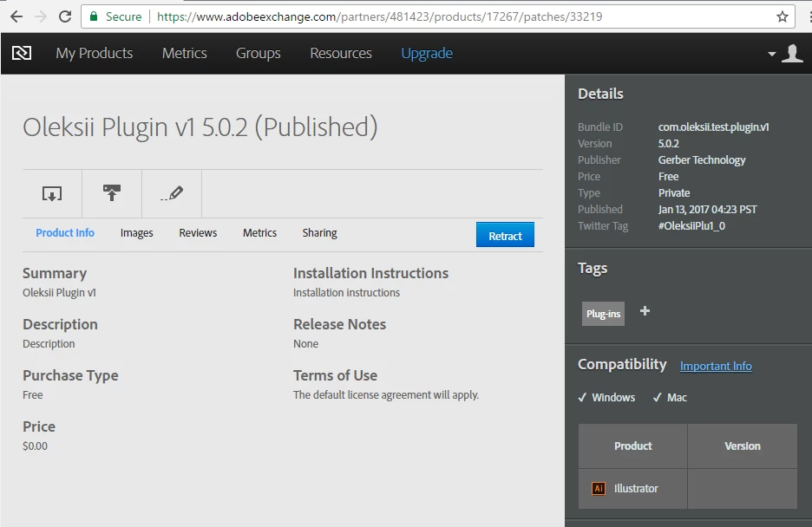Open the user profile avatar icon
The image size is (812, 527).
point(792,53)
